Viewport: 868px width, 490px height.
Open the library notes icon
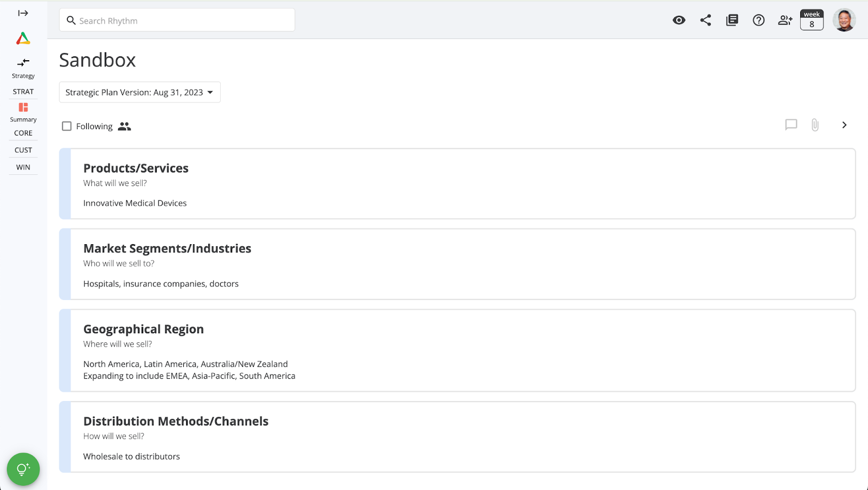click(x=732, y=20)
